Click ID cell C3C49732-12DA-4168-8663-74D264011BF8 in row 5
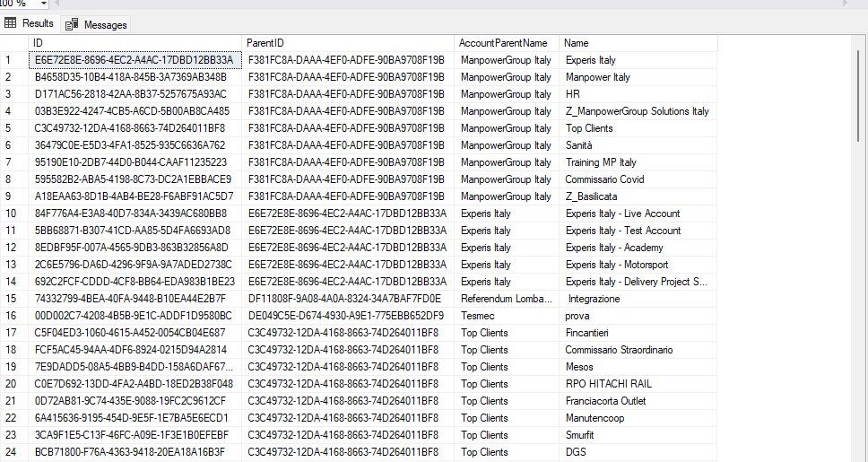This screenshot has width=868, height=462. tap(135, 128)
